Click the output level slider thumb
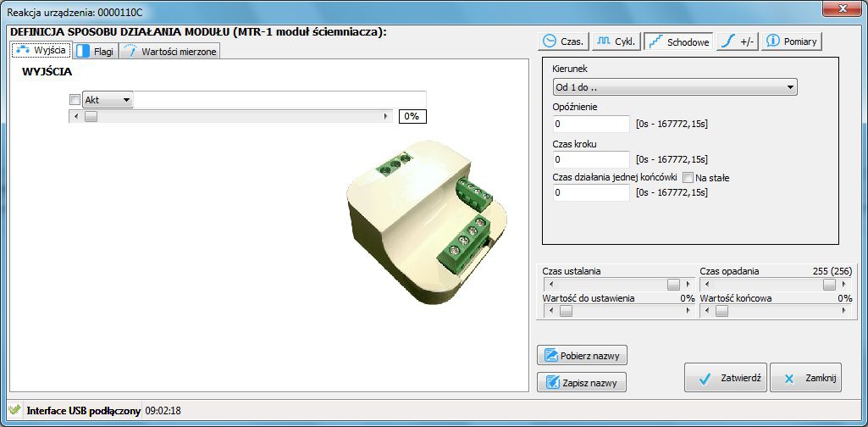 click(91, 116)
